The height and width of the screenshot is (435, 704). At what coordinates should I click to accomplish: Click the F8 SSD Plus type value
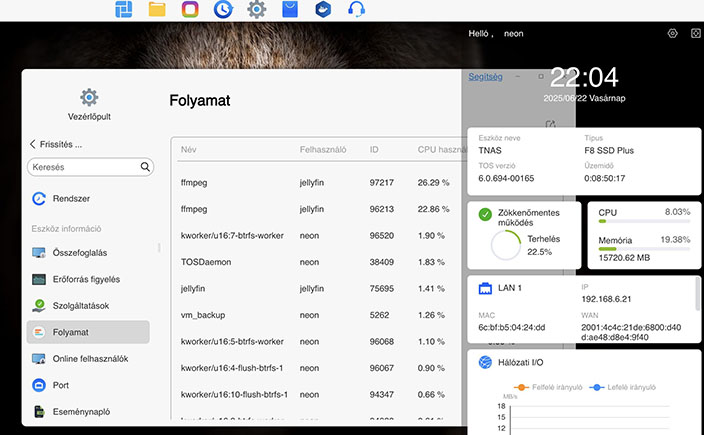[x=609, y=150]
